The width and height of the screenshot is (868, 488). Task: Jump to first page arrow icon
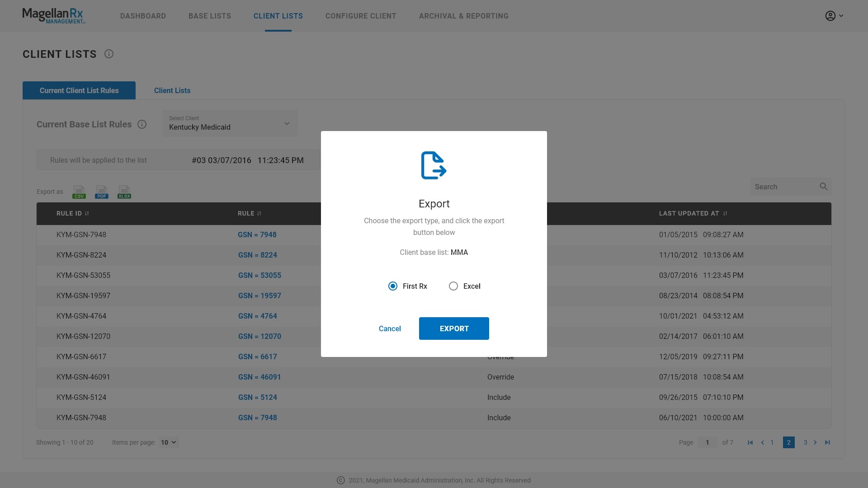pyautogui.click(x=750, y=443)
